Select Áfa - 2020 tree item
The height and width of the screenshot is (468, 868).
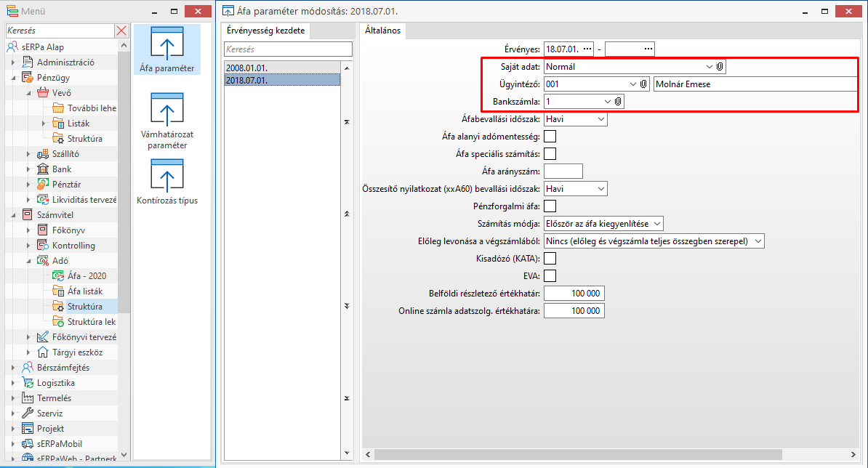coord(87,275)
